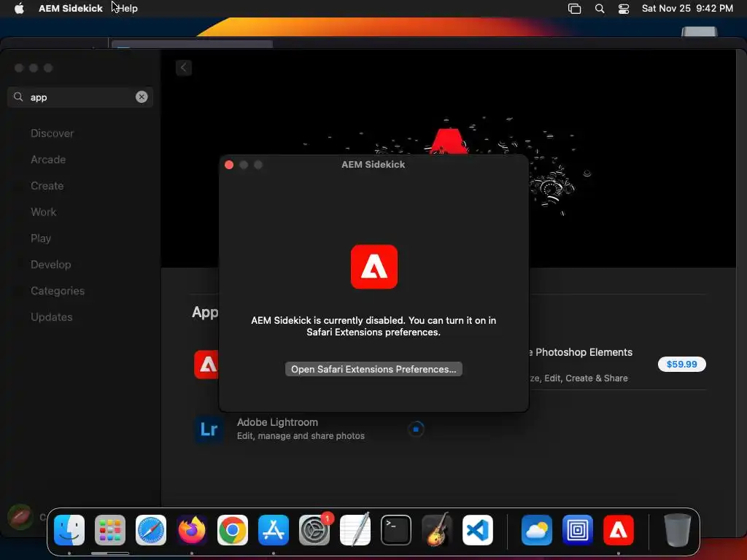The image size is (747, 560).
Task: Open App Store from the Dock
Action: point(274,530)
